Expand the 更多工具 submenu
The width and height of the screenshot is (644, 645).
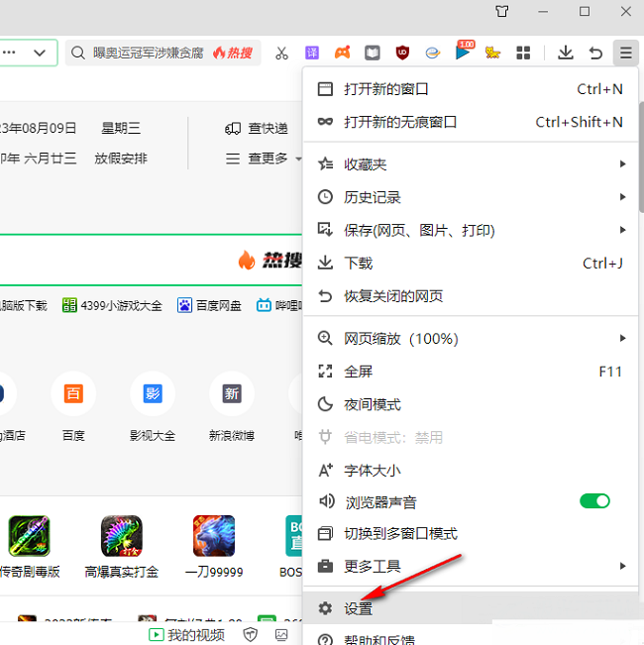(x=471, y=567)
